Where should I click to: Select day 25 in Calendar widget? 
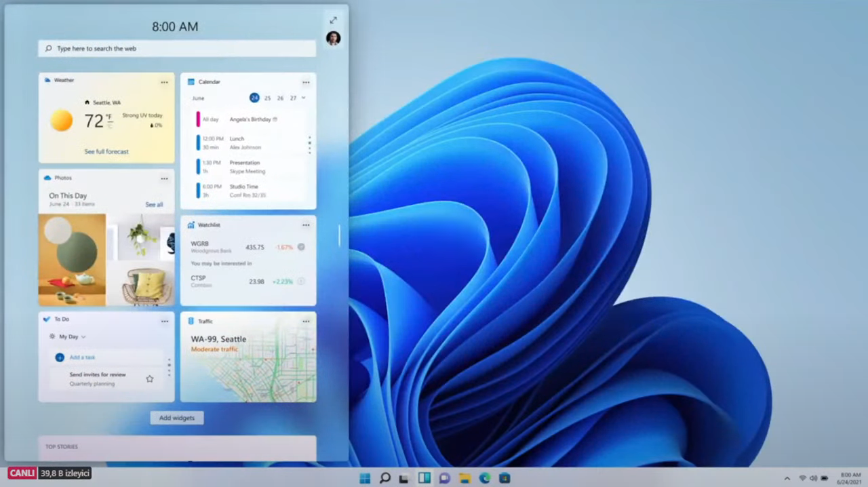[x=267, y=98]
